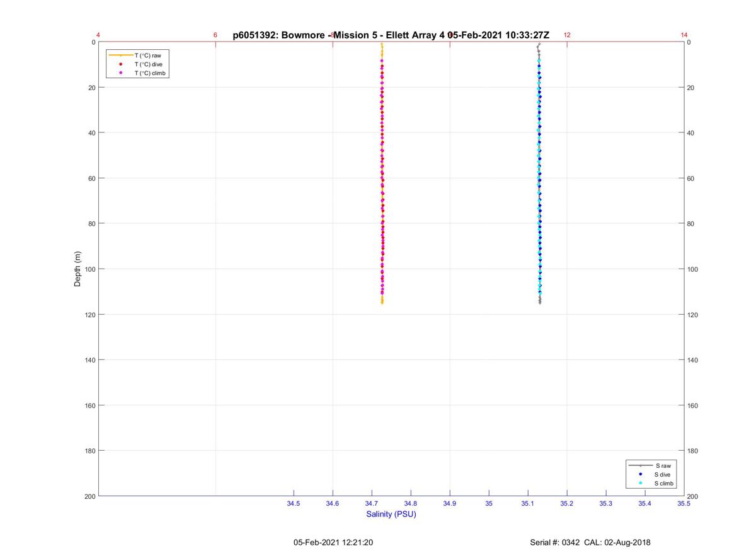756x558 pixels.
Task: Click left depth axis tick label 20
Action: click(92, 88)
